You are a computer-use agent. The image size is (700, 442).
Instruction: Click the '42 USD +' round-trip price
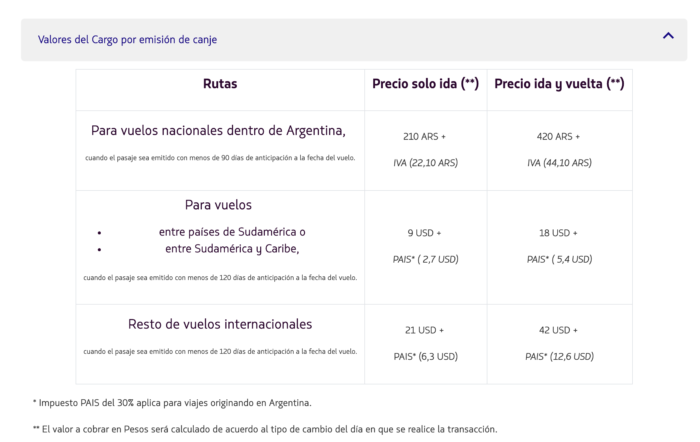click(559, 330)
